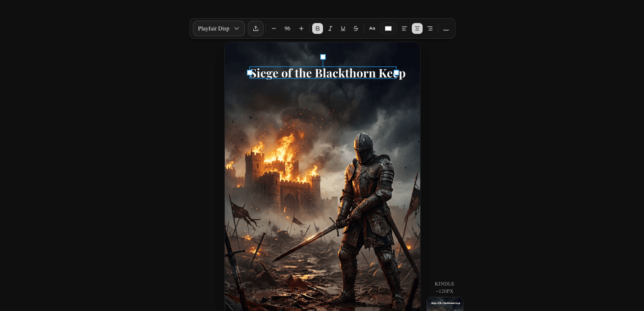Decrease font size with the minus button
This screenshot has height=311, width=644.
274,28
